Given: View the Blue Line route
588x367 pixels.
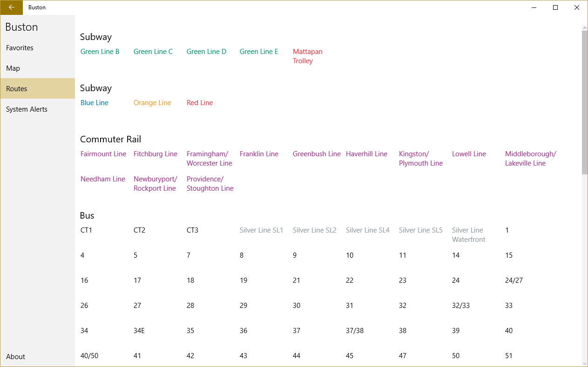Looking at the screenshot, I should coord(94,103).
